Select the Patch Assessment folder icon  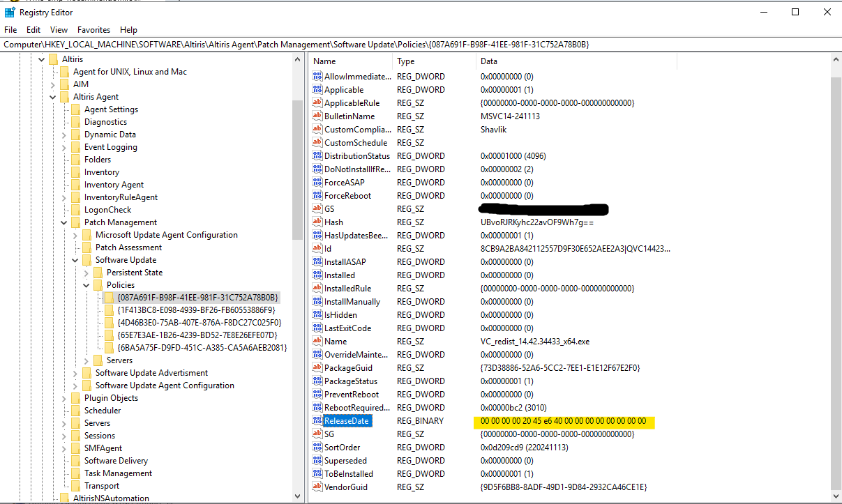click(x=87, y=247)
